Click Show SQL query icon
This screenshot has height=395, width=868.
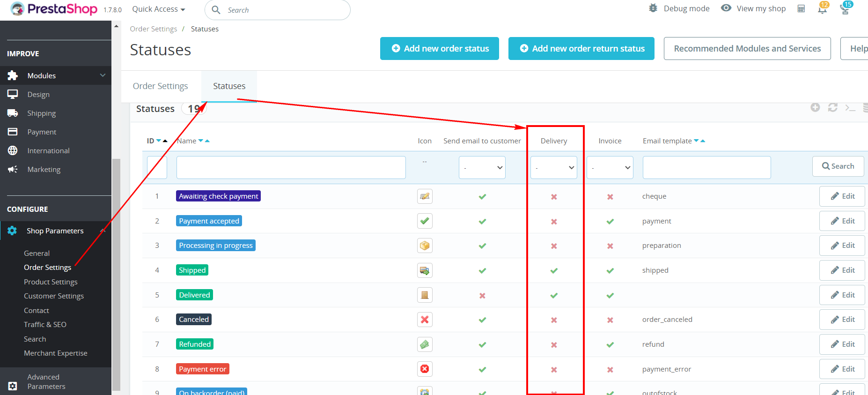[850, 108]
